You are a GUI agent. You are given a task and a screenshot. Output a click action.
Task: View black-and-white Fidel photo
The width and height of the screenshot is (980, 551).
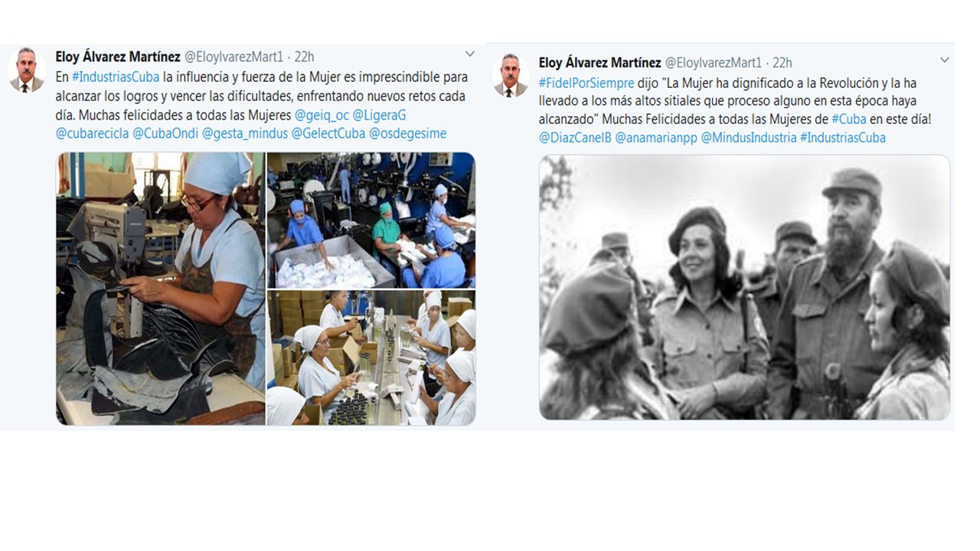coord(744,288)
